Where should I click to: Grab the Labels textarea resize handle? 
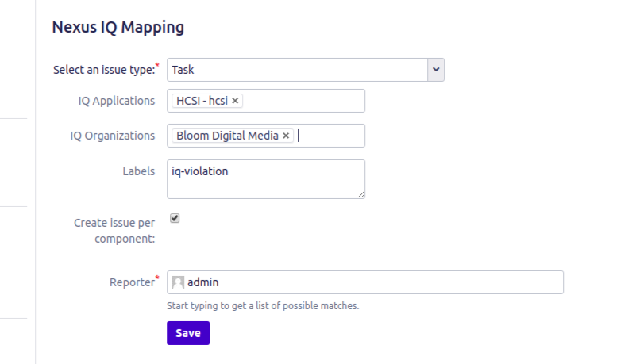361,194
